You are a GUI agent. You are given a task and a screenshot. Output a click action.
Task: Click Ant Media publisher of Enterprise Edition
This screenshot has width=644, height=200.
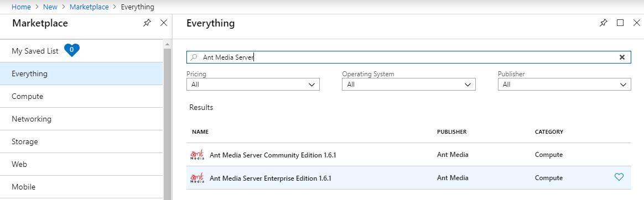(453, 178)
